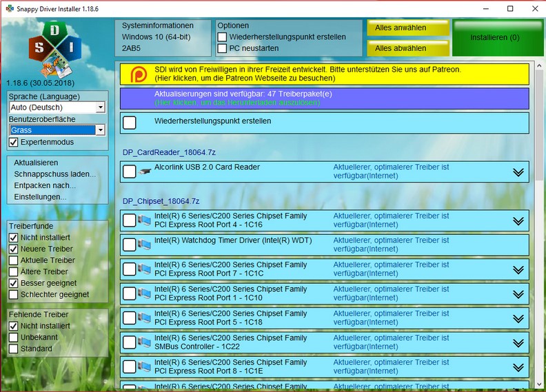This screenshot has width=546, height=392.
Task: Select PCI Express Root Port 4 - 1C16 checkbox
Action: [129, 220]
